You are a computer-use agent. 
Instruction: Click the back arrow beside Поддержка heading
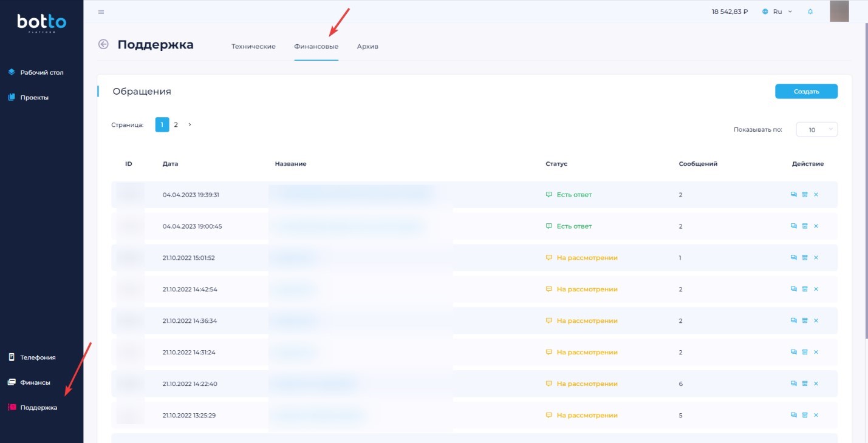[x=103, y=44]
